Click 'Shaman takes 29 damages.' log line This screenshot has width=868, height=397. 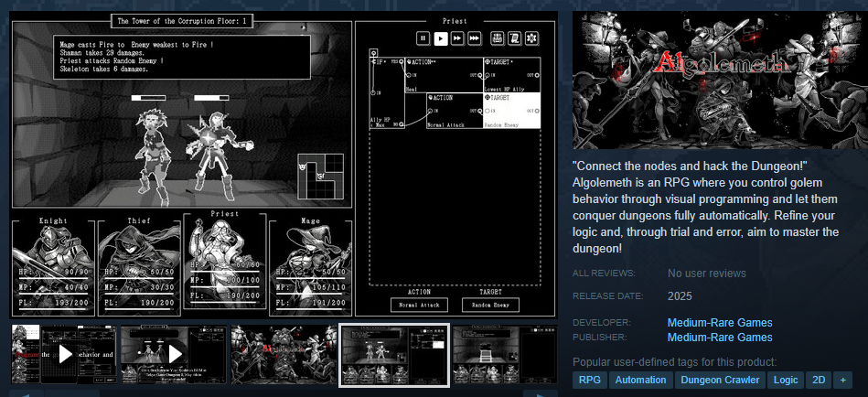(103, 52)
